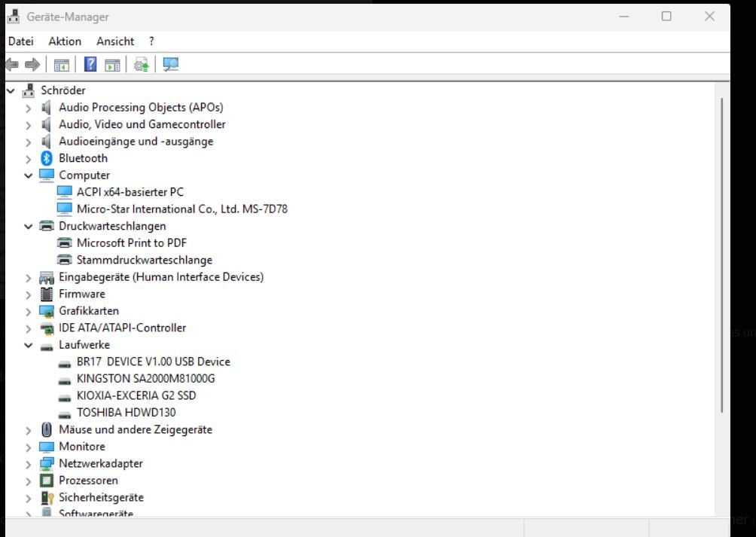
Task: Expand the Monitore category
Action: pyautogui.click(x=29, y=448)
